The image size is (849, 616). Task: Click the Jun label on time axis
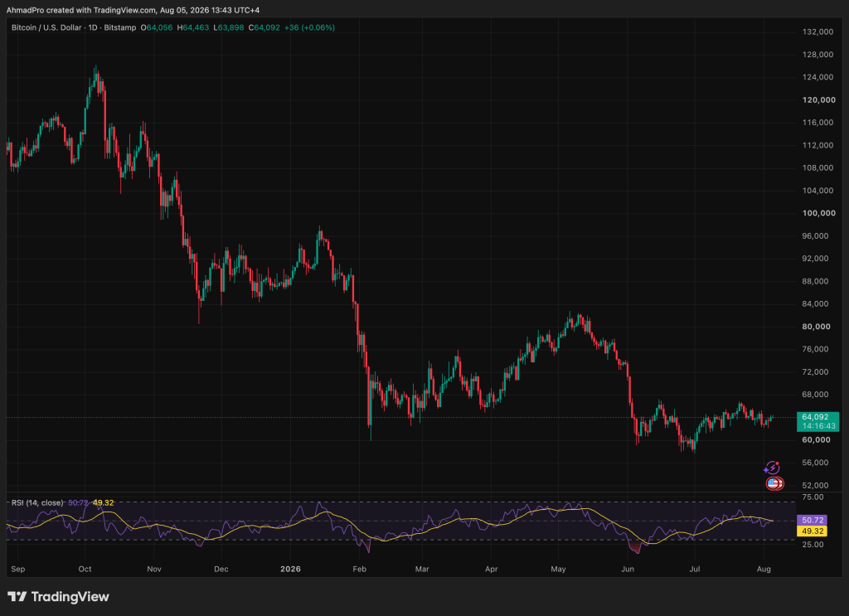click(628, 569)
